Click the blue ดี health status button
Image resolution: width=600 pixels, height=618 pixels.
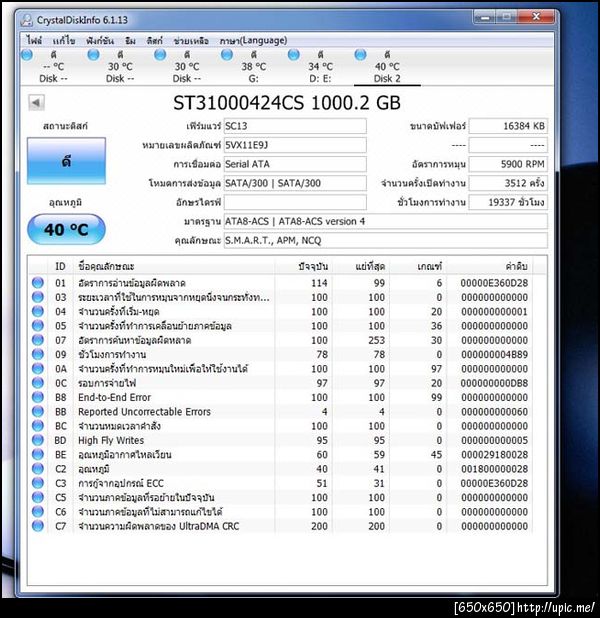pyautogui.click(x=66, y=161)
